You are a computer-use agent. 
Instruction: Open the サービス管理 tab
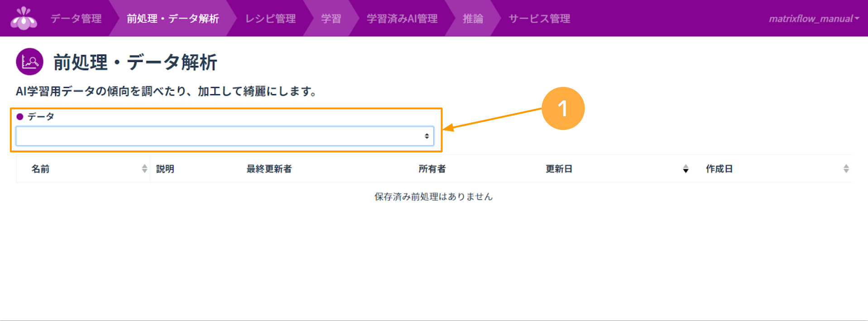[539, 19]
